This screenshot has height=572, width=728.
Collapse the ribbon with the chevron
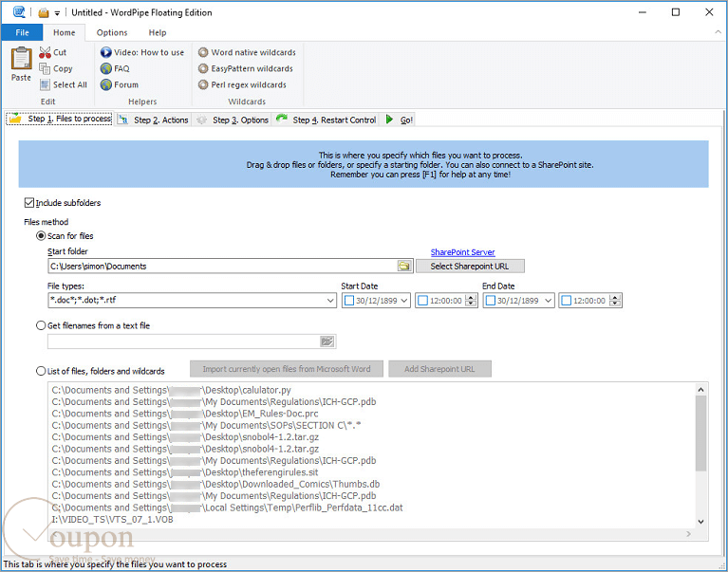[718, 32]
